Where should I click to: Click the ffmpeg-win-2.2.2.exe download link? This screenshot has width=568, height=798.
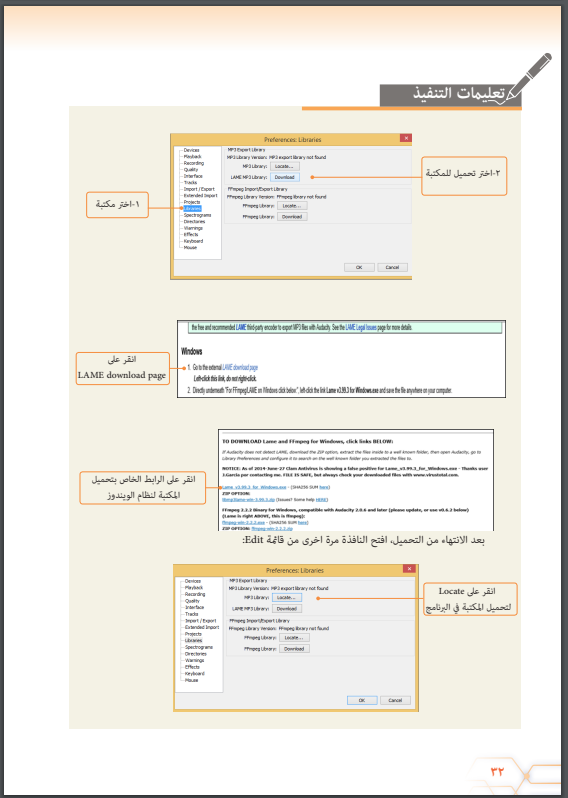pos(243,522)
